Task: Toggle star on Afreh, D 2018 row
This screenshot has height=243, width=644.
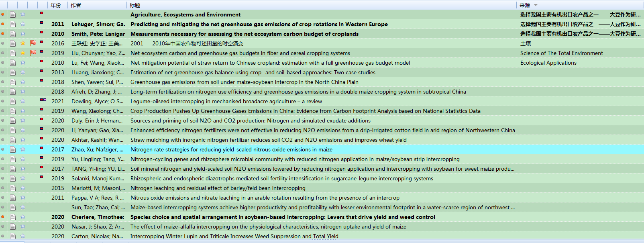Action: (23, 92)
